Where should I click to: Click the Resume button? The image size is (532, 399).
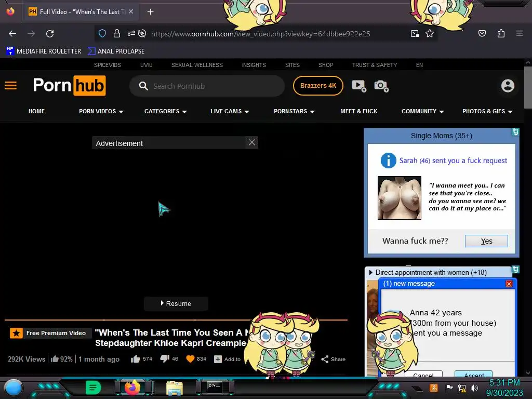[176, 303]
